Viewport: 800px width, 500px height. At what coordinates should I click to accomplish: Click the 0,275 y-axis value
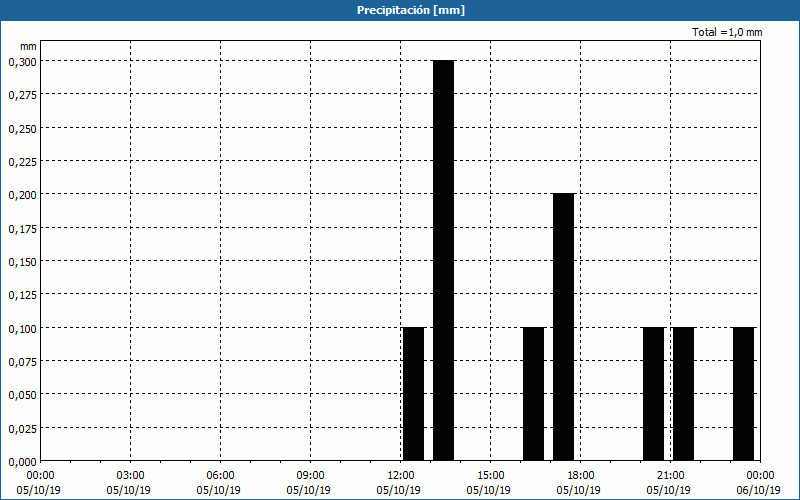23,95
